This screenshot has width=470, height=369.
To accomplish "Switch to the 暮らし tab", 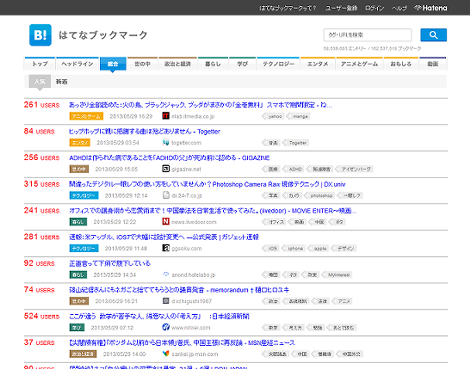I will tap(213, 64).
